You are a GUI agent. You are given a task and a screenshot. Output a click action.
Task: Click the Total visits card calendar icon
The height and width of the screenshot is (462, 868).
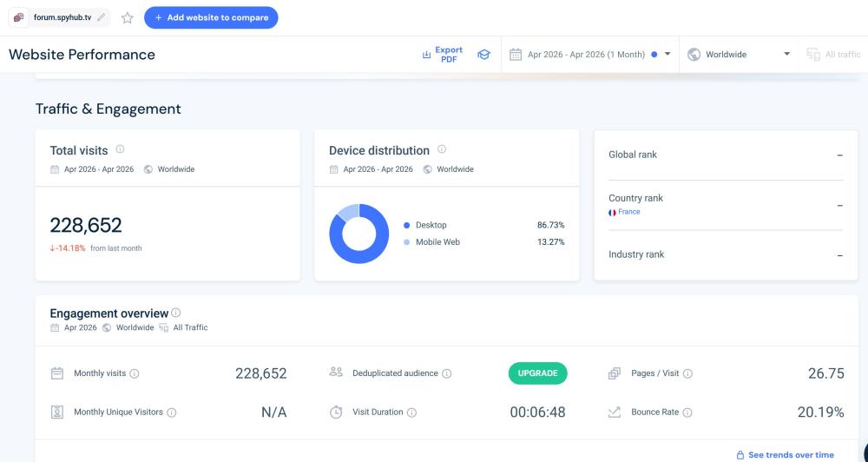point(55,169)
